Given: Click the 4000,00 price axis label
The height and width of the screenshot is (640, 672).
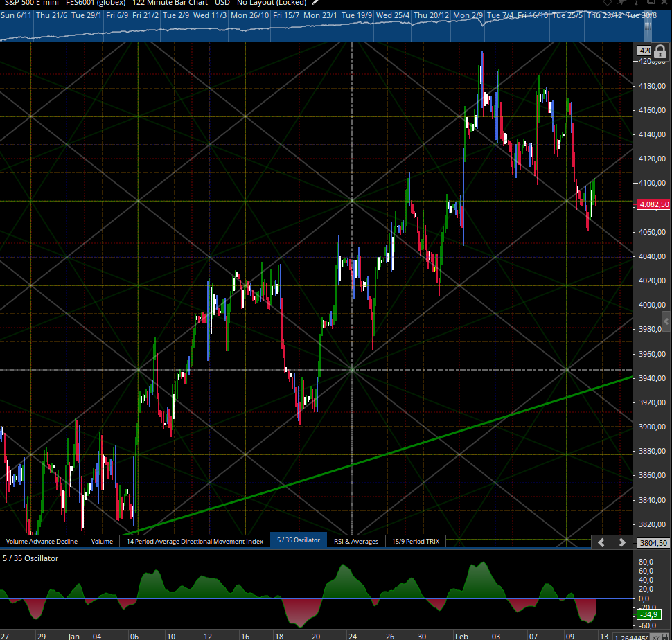Looking at the screenshot, I should coord(652,305).
